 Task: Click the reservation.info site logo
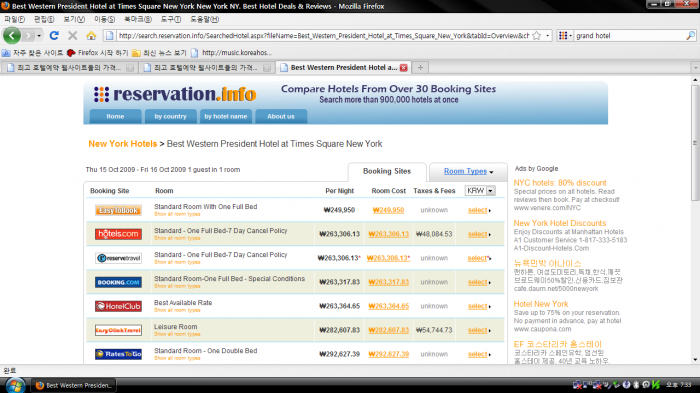[x=175, y=94]
